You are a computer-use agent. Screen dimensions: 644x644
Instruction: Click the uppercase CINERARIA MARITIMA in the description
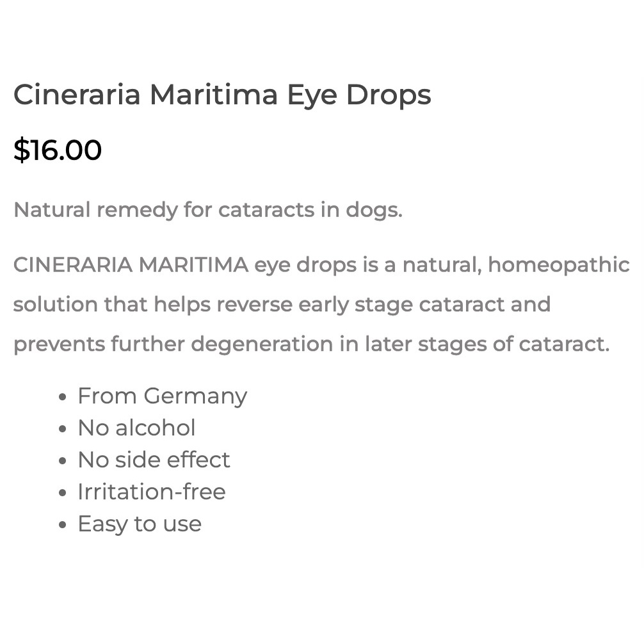(131, 265)
